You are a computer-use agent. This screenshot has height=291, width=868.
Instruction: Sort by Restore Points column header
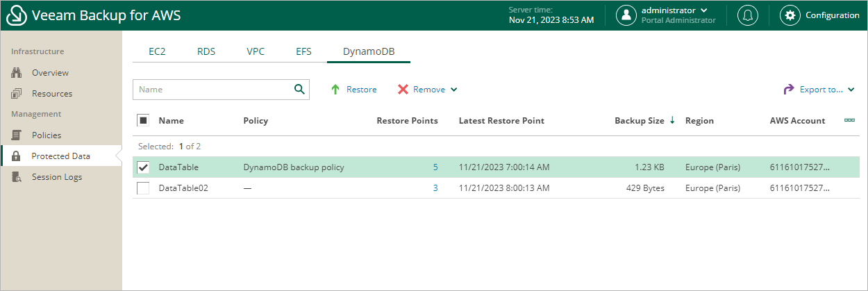point(408,121)
